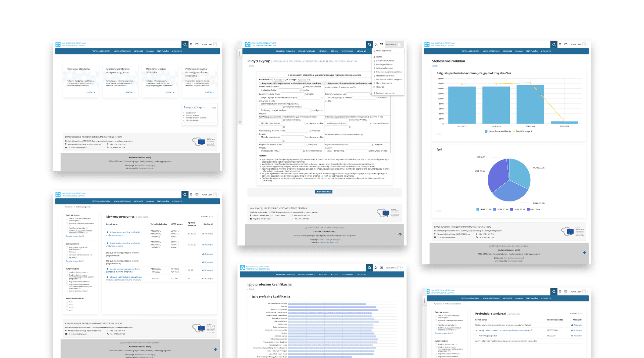Open the LTKS lygis Pasirinkite dropdown
This screenshot has width=644, height=358.
(x=303, y=80)
